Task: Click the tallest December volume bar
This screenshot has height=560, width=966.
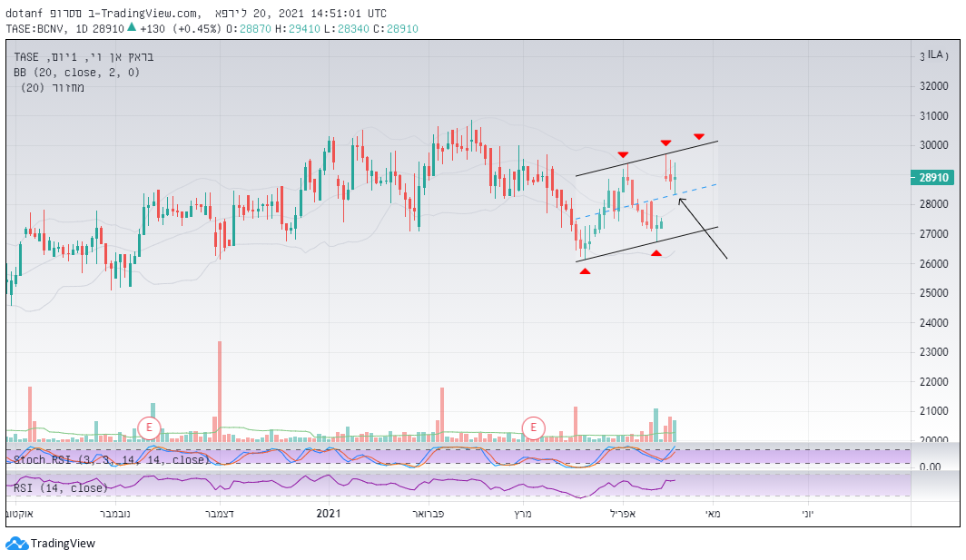Action: (x=220, y=392)
